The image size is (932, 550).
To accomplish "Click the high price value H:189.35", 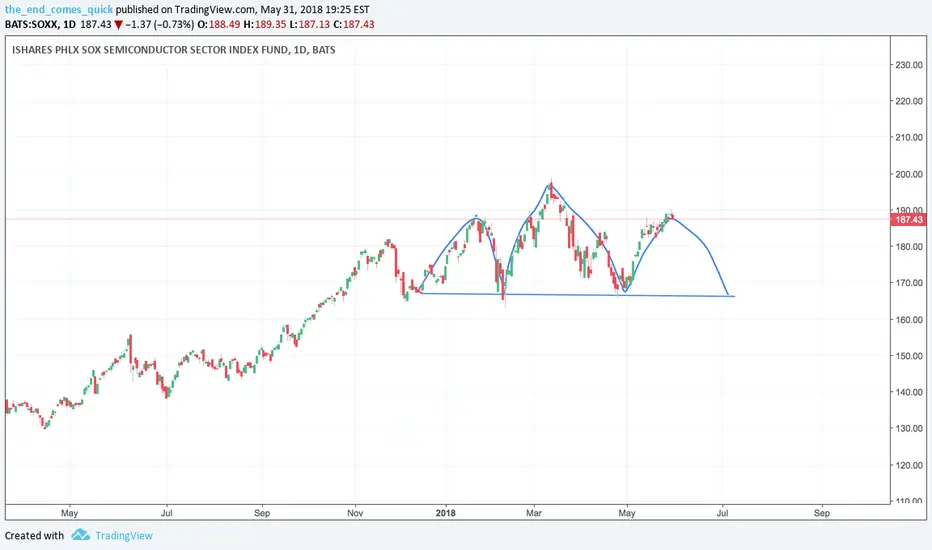I will click(265, 24).
